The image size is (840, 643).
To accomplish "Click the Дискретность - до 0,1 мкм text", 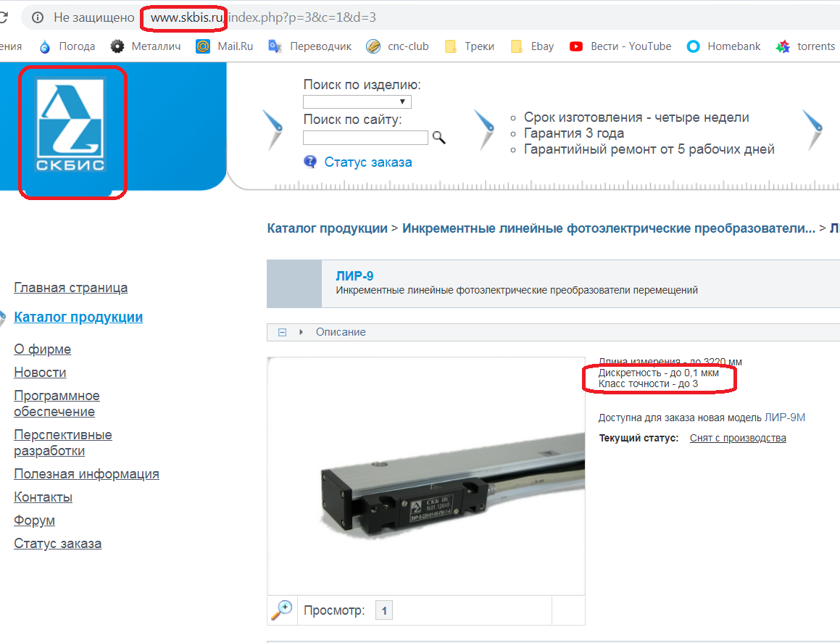I will (658, 373).
